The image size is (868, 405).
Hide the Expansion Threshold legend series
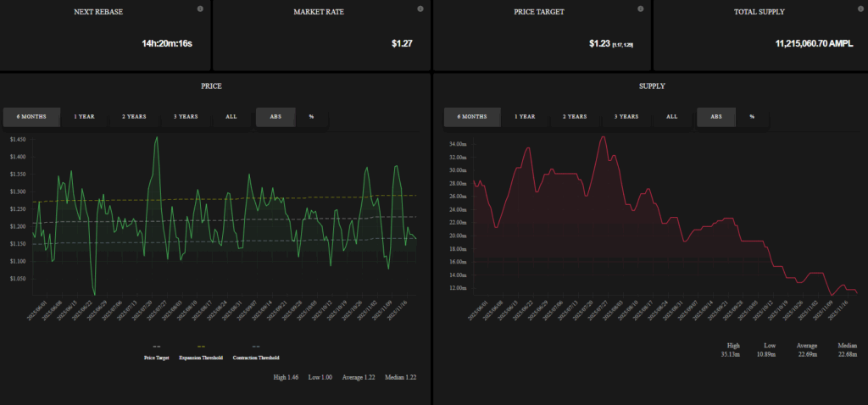click(201, 358)
